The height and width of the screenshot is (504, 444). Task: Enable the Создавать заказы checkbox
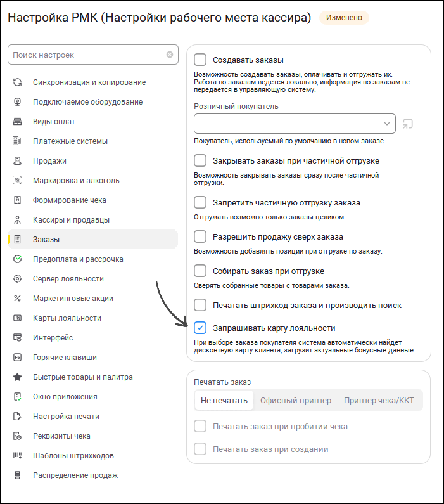[200, 60]
